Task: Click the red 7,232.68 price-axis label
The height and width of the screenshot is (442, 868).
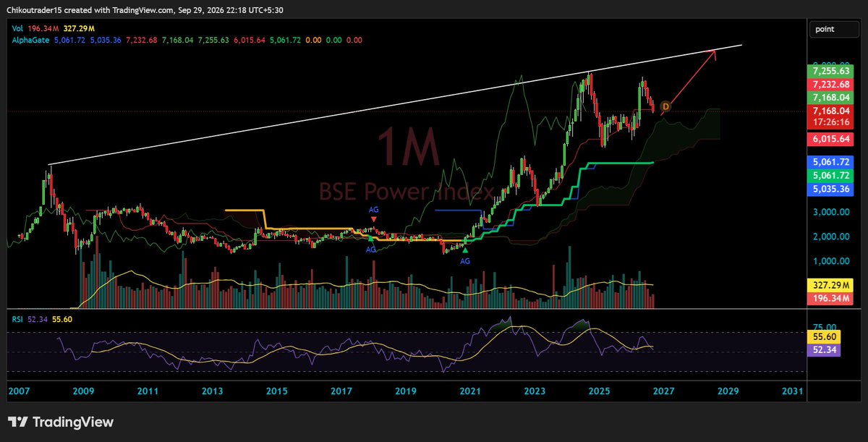Action: pyautogui.click(x=830, y=85)
